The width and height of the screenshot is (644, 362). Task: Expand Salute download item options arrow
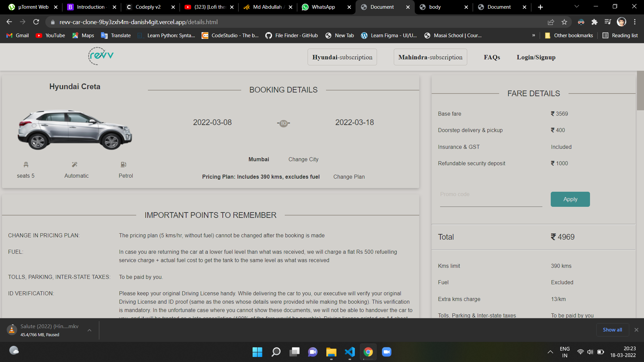pos(90,330)
